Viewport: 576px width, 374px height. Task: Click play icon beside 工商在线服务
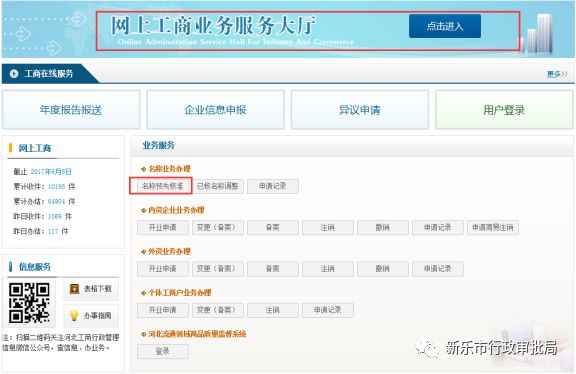point(14,74)
